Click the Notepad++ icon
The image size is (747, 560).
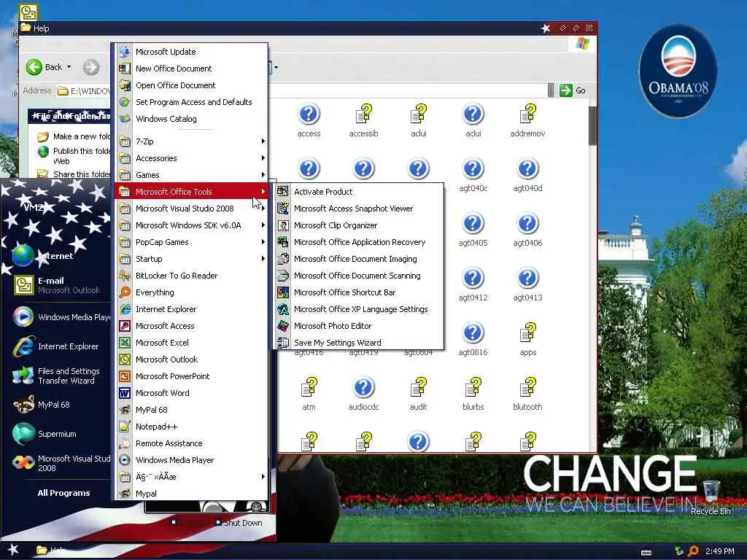click(125, 426)
